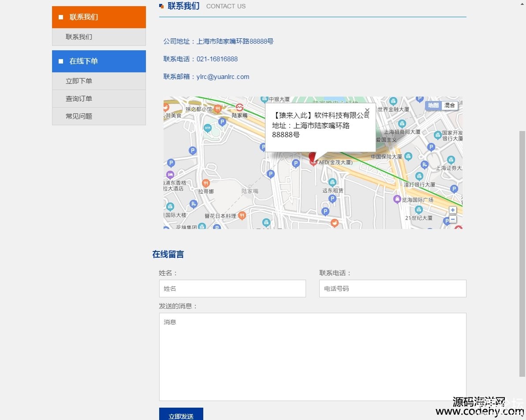Screen dimensions: 526x420
Task: Close the map info popup
Action: 367,110
